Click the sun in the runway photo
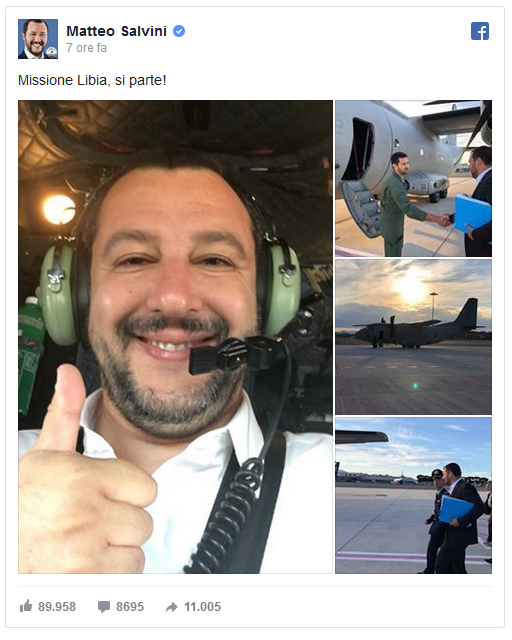This screenshot has width=512, height=640. [410, 287]
